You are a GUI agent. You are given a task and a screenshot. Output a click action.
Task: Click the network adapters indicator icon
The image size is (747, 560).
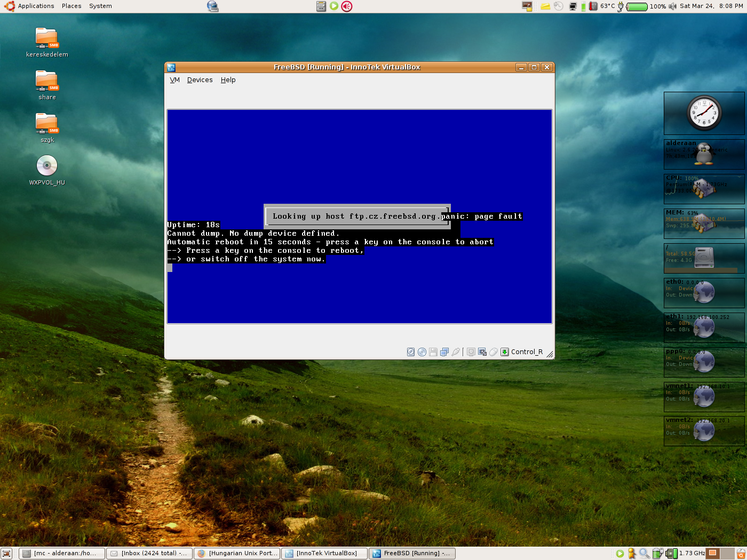[x=444, y=352]
